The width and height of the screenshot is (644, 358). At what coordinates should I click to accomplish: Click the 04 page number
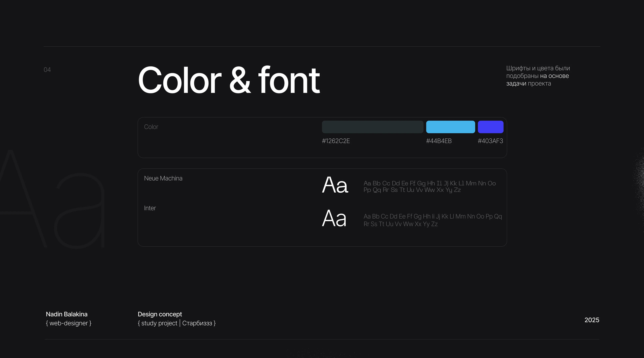pyautogui.click(x=47, y=70)
